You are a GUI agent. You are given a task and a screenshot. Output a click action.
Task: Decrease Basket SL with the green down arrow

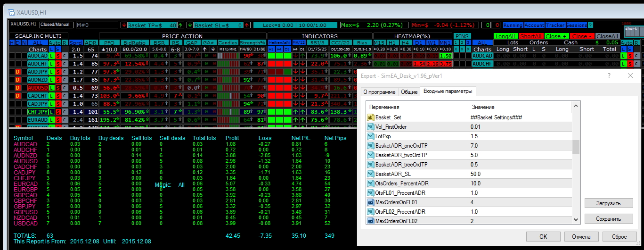[190, 25]
